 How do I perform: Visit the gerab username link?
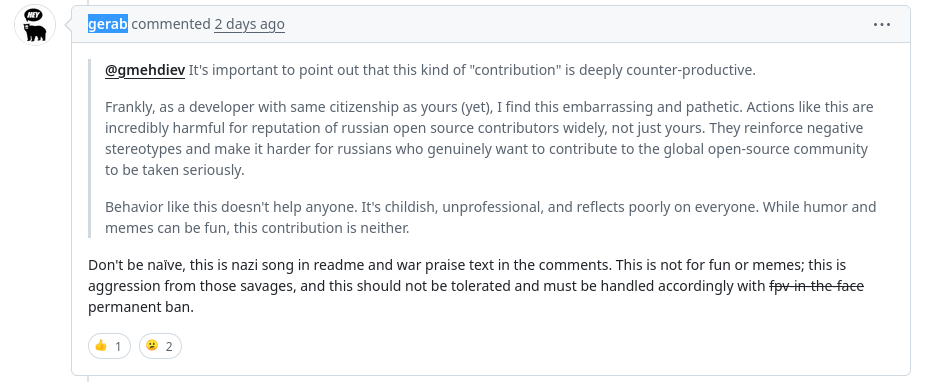[x=108, y=24]
